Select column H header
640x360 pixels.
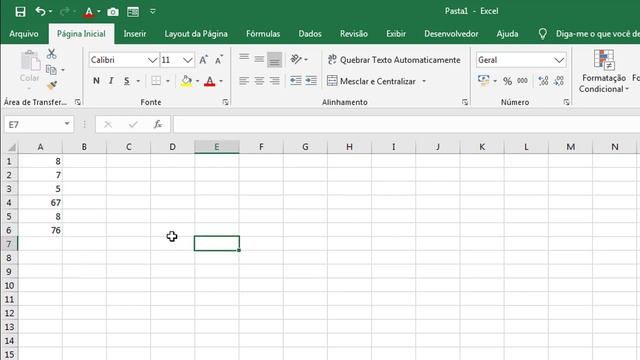(349, 147)
